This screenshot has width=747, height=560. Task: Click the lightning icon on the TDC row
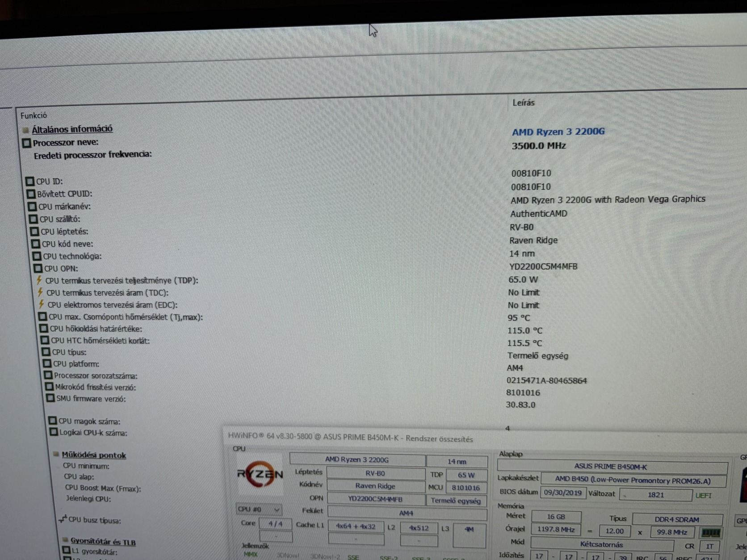coord(40,293)
